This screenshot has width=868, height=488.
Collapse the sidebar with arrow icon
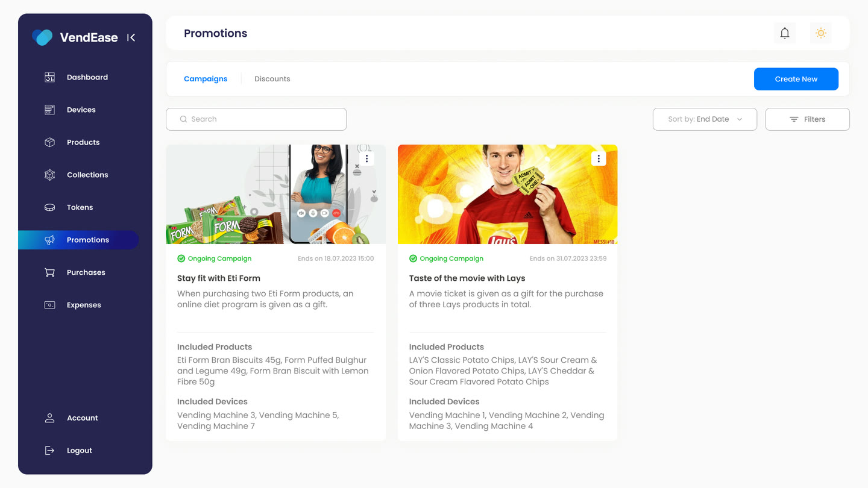click(x=131, y=37)
